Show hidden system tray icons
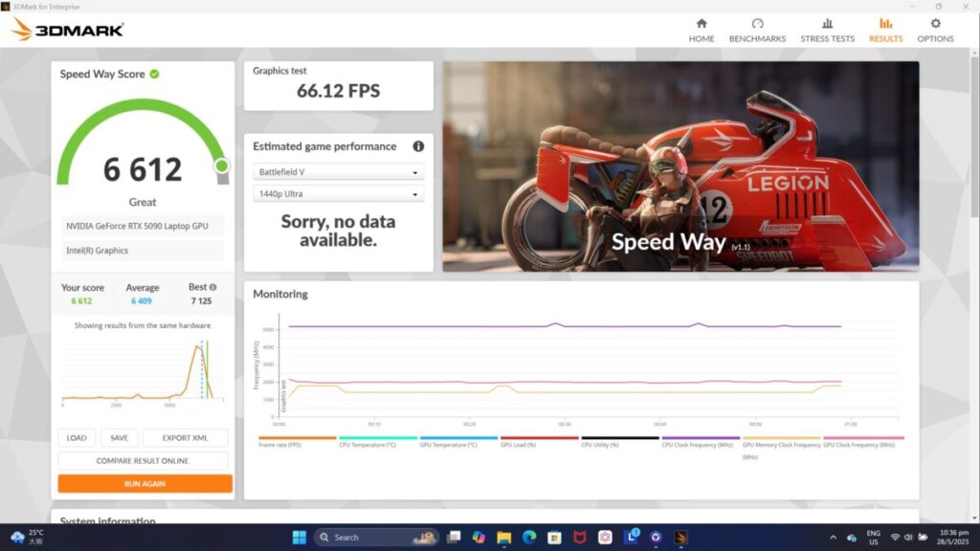 (834, 538)
